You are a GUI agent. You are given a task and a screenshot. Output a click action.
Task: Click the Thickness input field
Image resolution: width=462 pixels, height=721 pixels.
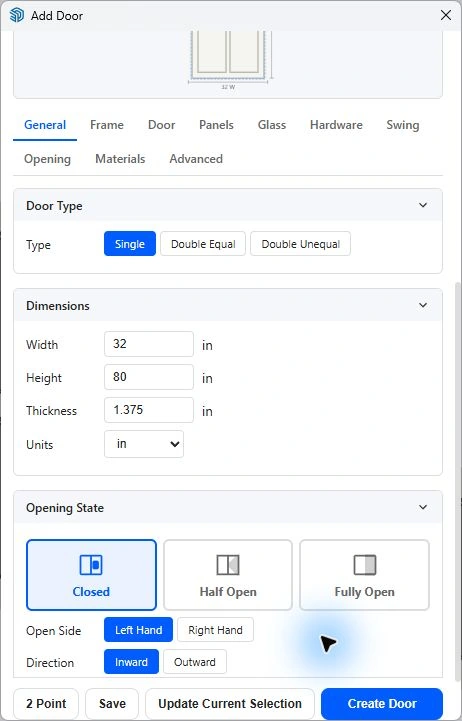[x=149, y=410]
